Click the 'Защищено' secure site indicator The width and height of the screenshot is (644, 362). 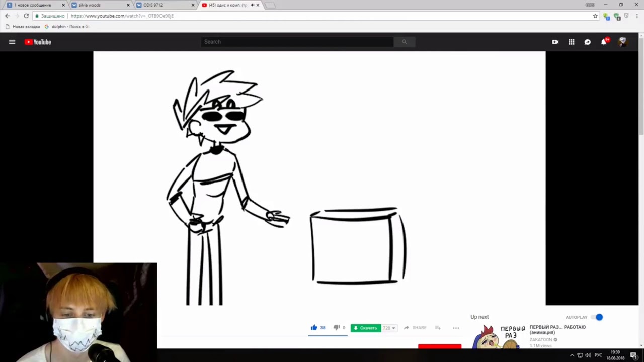point(50,16)
